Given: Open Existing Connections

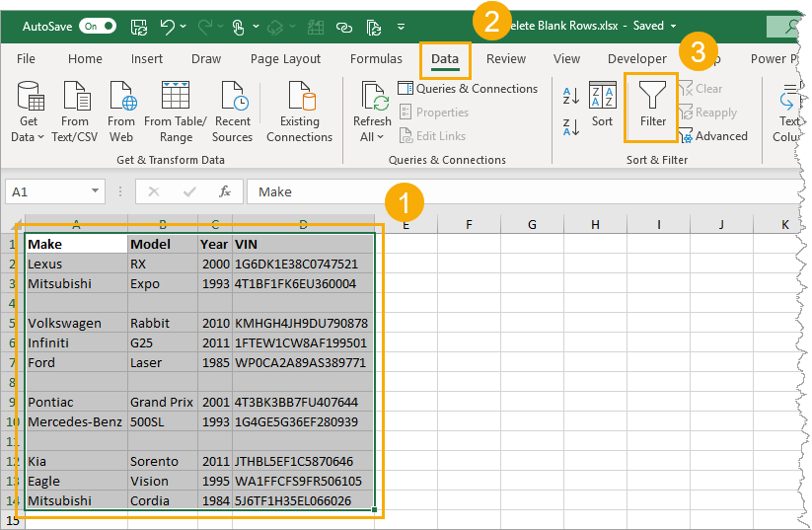Looking at the screenshot, I should (299, 112).
